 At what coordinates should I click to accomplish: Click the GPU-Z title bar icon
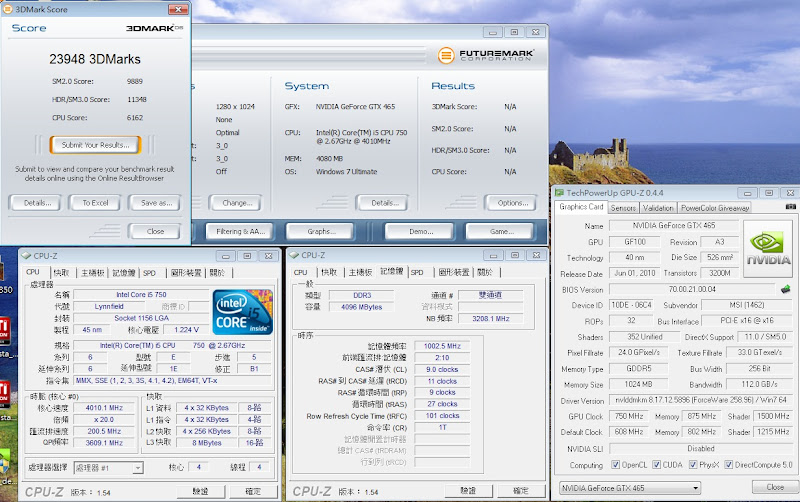click(x=559, y=193)
